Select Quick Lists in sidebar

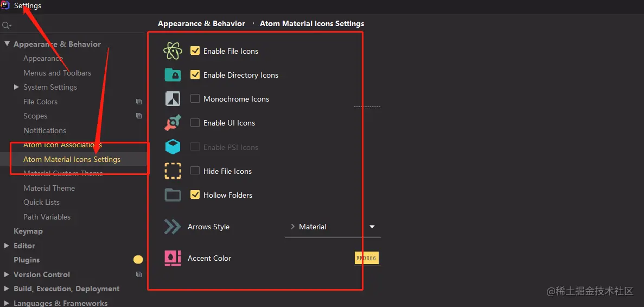pyautogui.click(x=41, y=203)
